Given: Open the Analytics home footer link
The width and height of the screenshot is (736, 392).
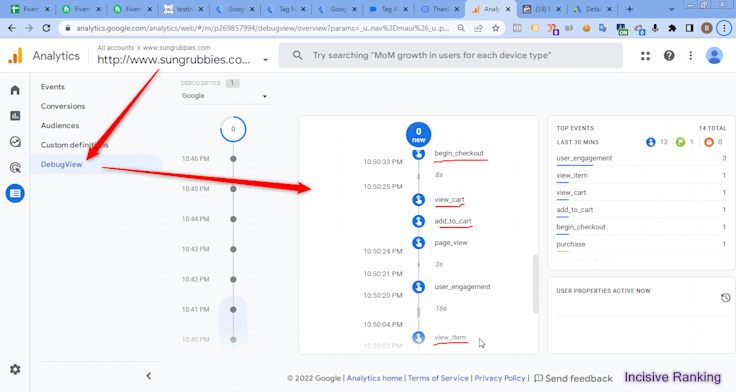Looking at the screenshot, I should [x=374, y=378].
